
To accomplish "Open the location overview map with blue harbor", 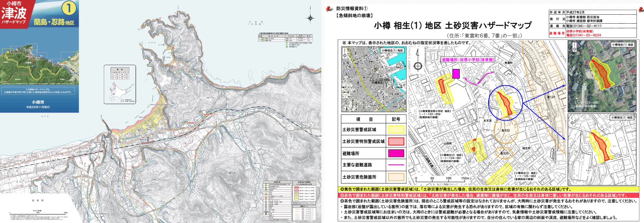I will (374, 79).
